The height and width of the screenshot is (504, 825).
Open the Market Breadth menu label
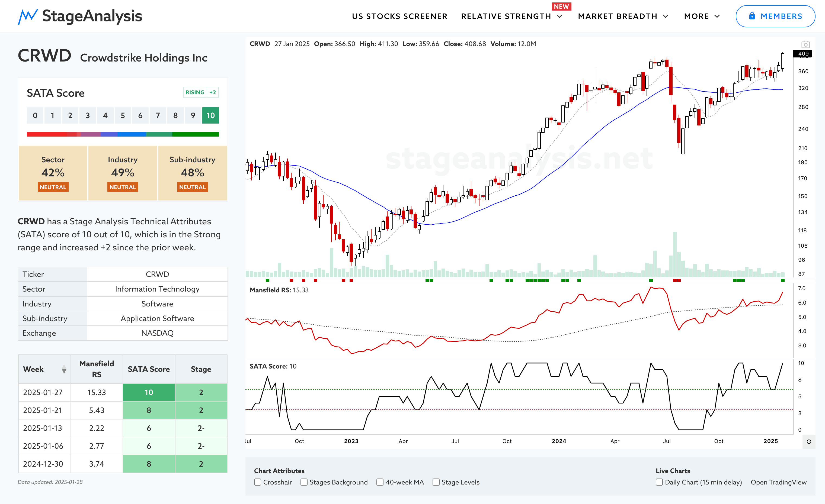click(x=618, y=16)
